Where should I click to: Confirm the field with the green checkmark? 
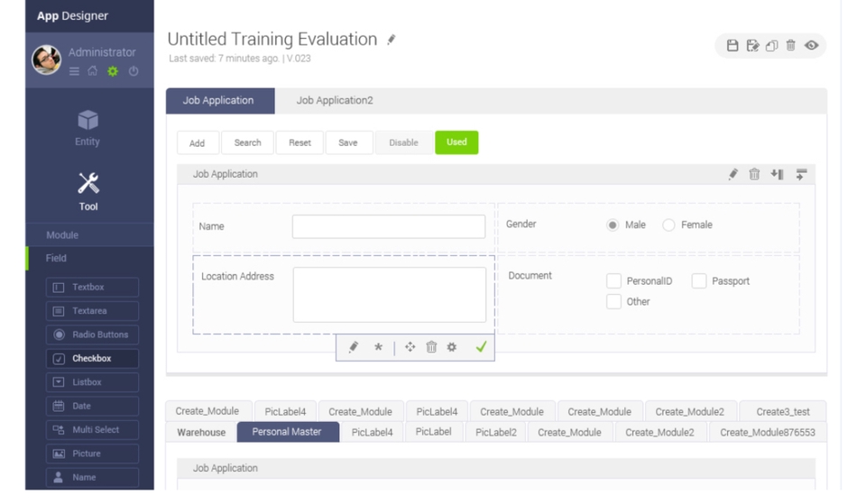[x=481, y=347]
